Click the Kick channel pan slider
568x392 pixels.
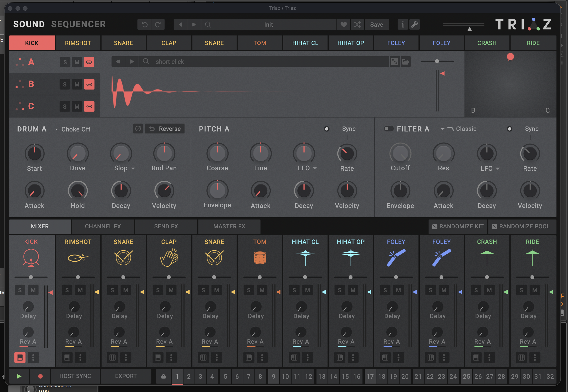(31, 277)
